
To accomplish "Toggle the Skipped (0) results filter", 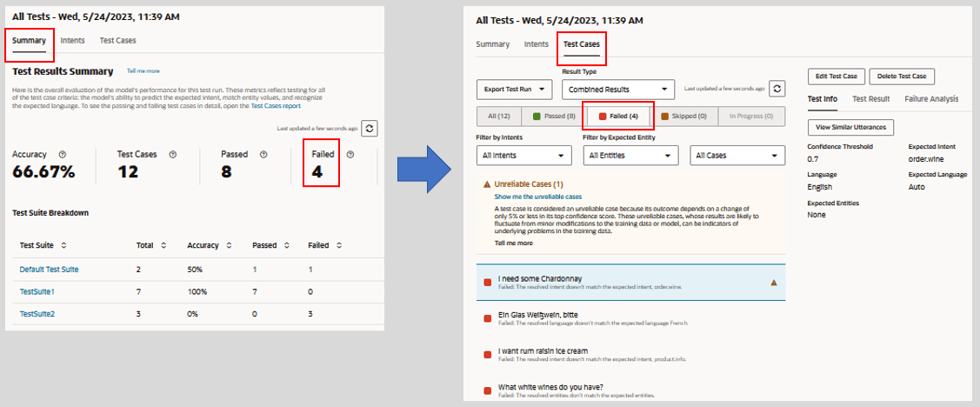I will tap(683, 116).
